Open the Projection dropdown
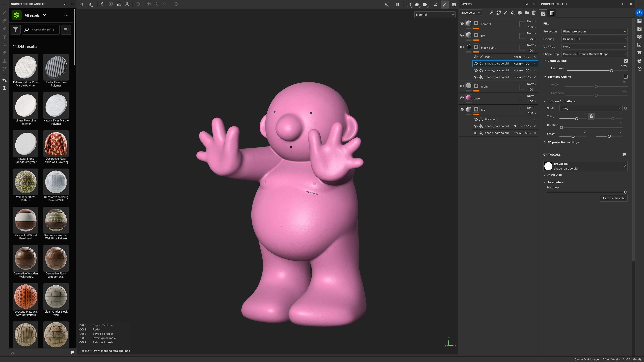This screenshot has height=362, width=644. coord(594,32)
